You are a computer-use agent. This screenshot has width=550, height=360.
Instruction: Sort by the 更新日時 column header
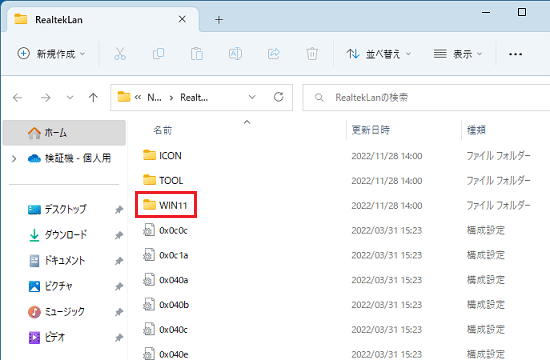(371, 130)
